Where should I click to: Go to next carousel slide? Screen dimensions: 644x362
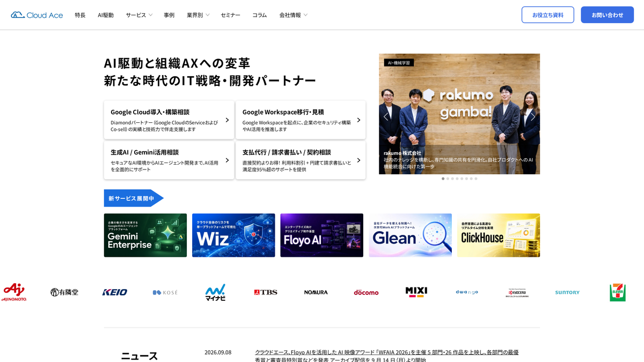click(533, 116)
